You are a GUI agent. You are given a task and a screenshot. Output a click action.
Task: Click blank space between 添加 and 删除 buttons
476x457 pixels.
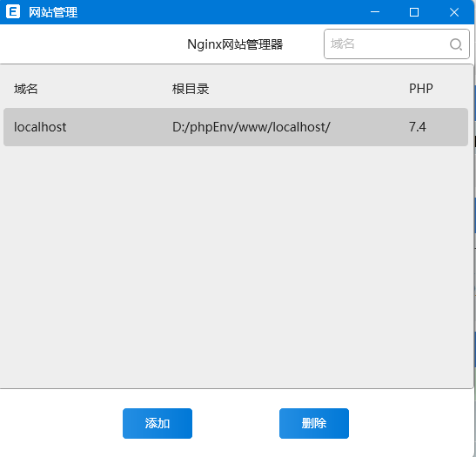point(236,423)
